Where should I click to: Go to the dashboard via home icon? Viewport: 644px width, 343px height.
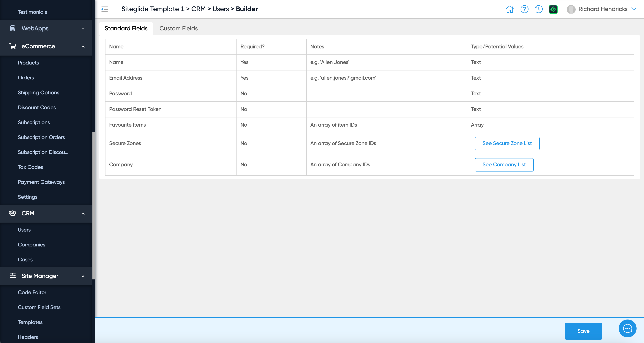[509, 9]
